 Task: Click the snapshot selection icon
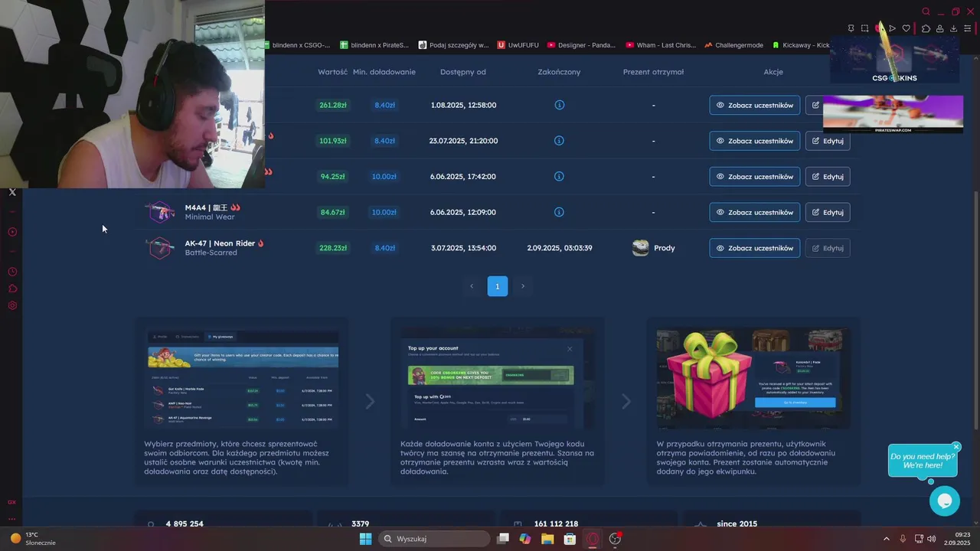point(864,28)
